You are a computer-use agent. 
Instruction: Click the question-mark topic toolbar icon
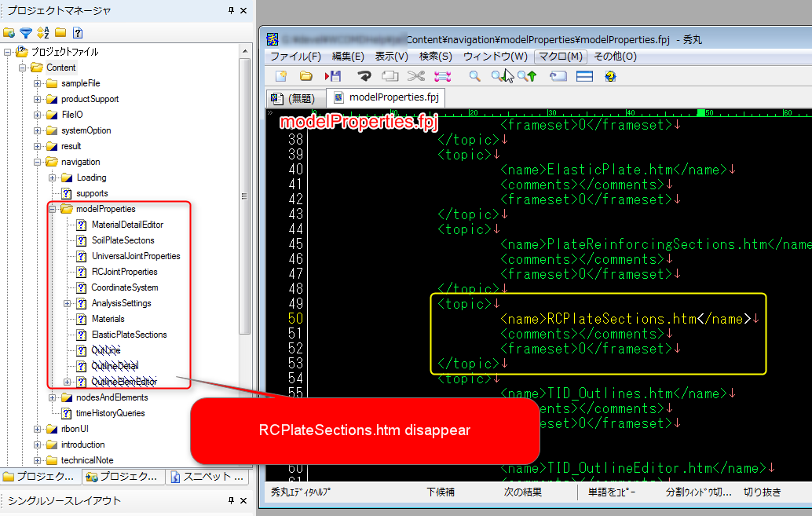(78, 33)
